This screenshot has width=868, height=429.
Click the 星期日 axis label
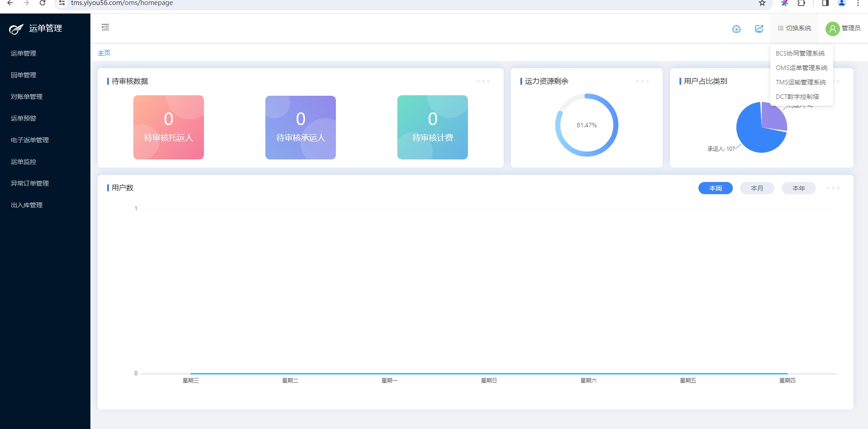point(489,381)
